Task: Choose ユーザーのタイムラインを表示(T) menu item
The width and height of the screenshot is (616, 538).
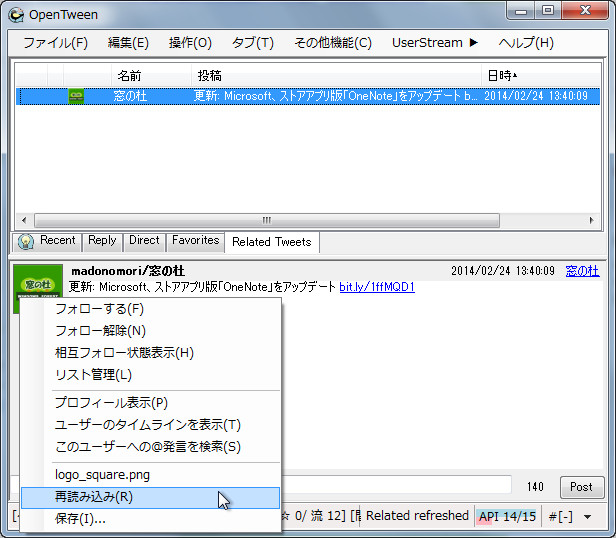Action: [x=150, y=425]
